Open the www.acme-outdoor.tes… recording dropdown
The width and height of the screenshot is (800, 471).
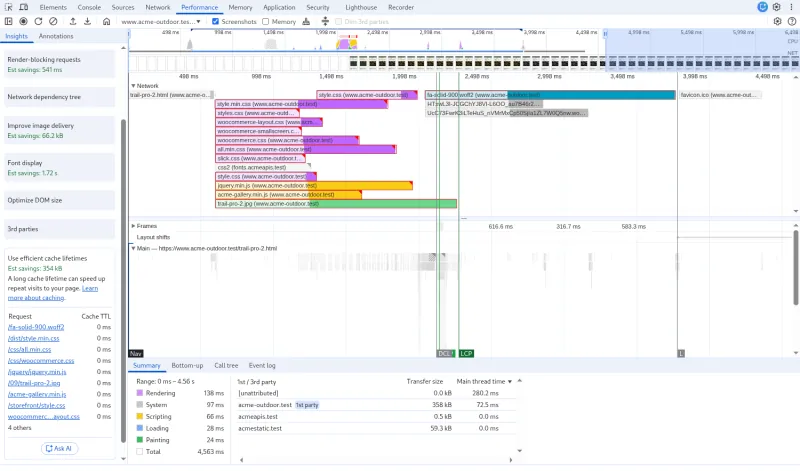[x=161, y=21]
